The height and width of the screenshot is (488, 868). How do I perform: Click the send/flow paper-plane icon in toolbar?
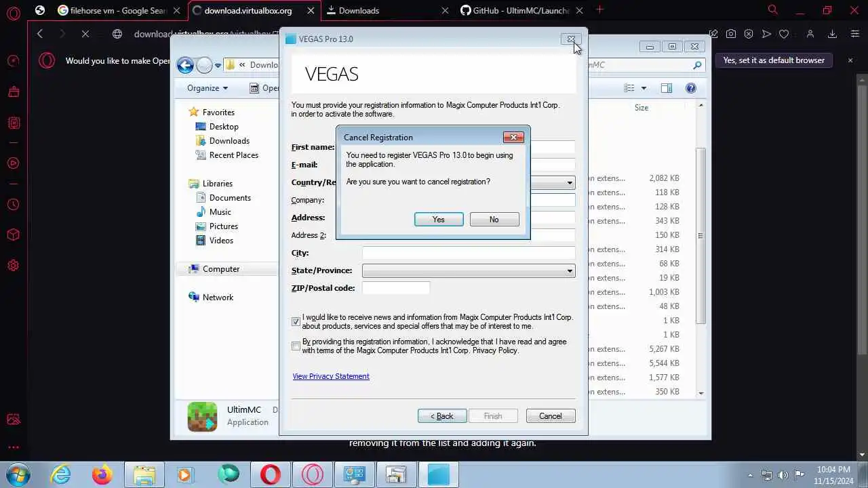(766, 34)
